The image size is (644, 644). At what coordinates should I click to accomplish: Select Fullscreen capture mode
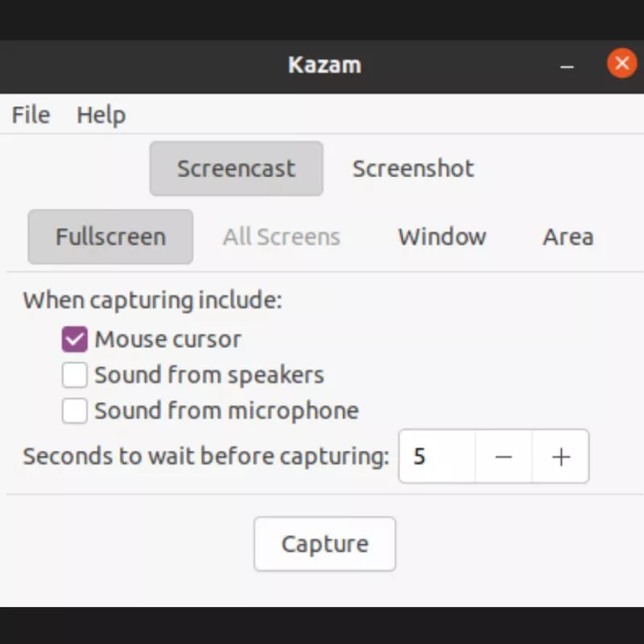tap(109, 236)
